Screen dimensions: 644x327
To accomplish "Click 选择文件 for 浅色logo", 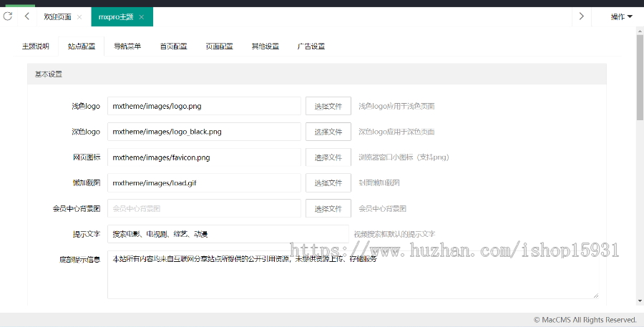I will (x=328, y=106).
